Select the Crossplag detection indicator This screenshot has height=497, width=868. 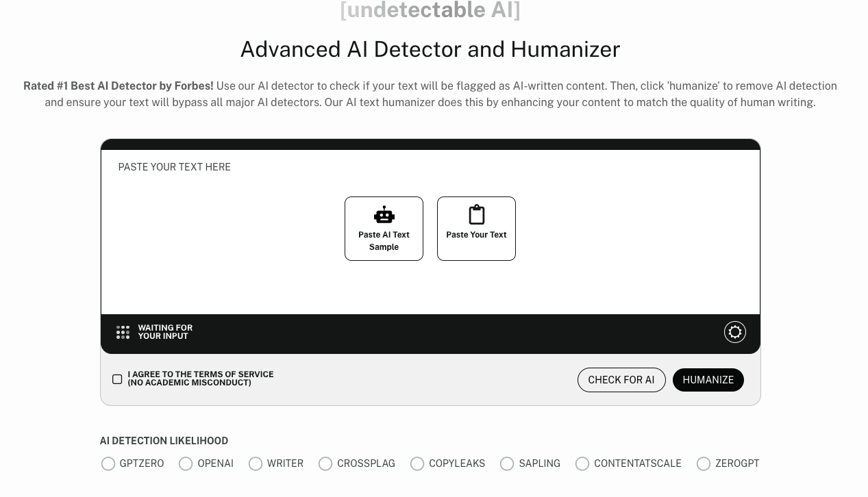tap(325, 463)
